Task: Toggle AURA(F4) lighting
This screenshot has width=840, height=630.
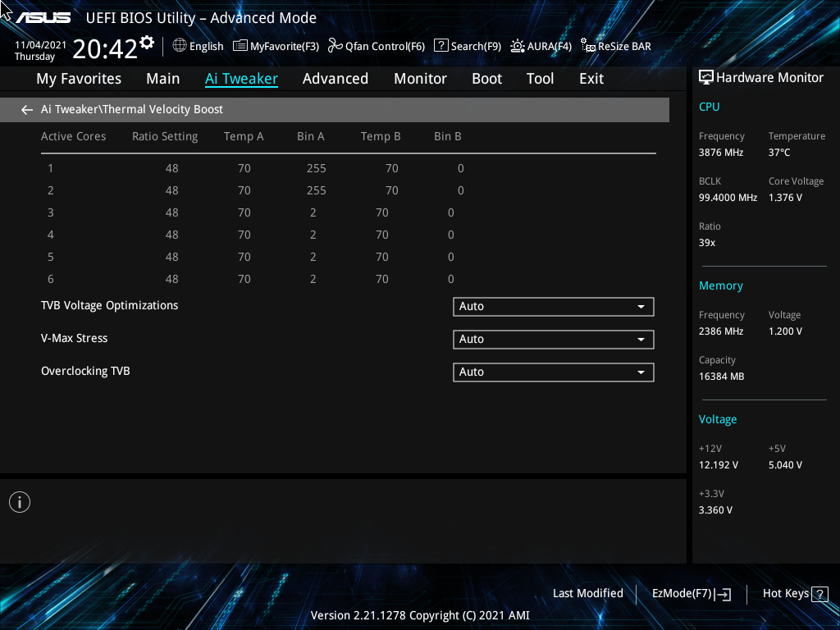Action: pos(541,46)
